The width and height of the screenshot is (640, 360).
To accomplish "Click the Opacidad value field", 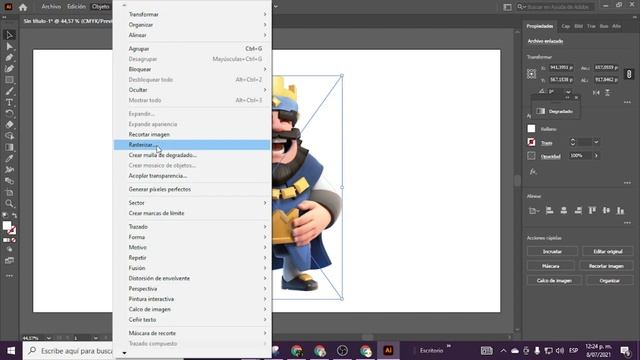I will [580, 156].
